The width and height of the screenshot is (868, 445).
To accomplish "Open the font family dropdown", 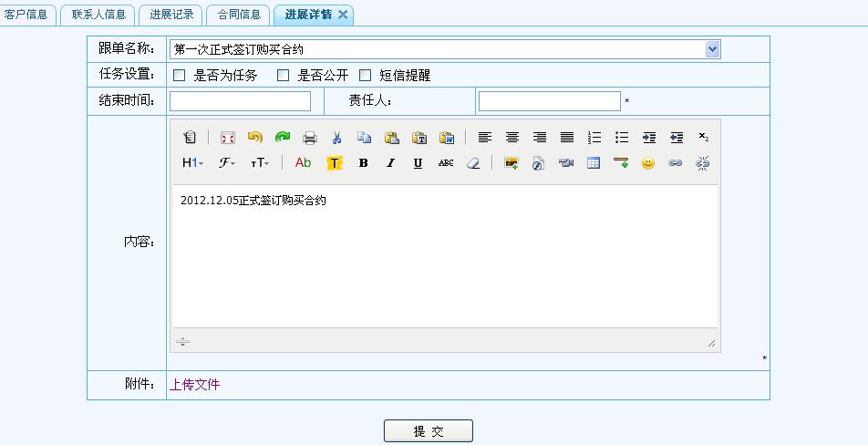I will coord(227,162).
